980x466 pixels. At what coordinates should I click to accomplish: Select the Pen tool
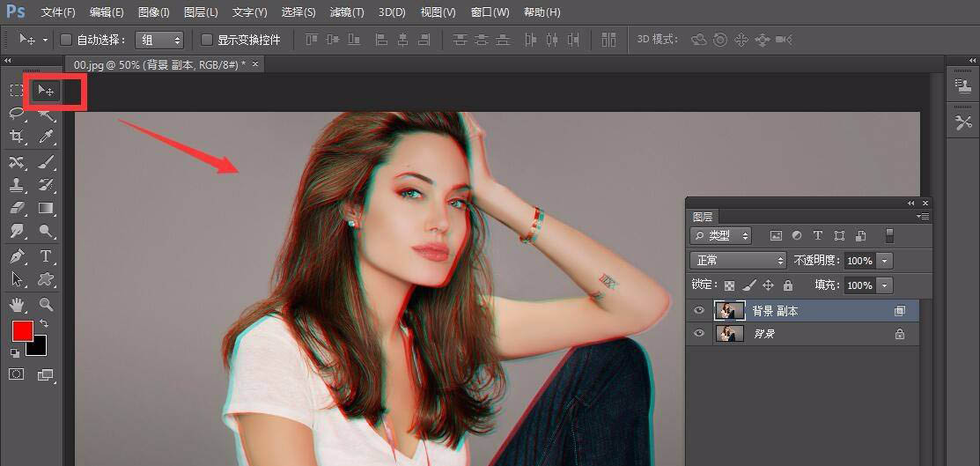click(17, 256)
